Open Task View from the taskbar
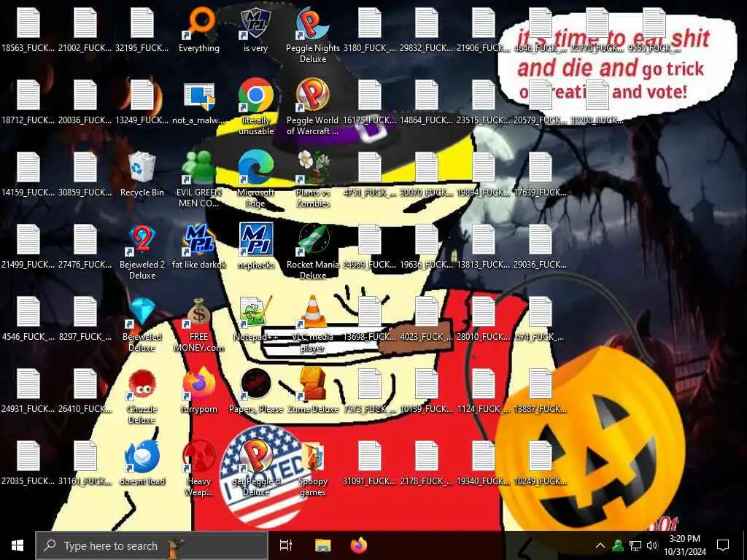 pos(286,545)
